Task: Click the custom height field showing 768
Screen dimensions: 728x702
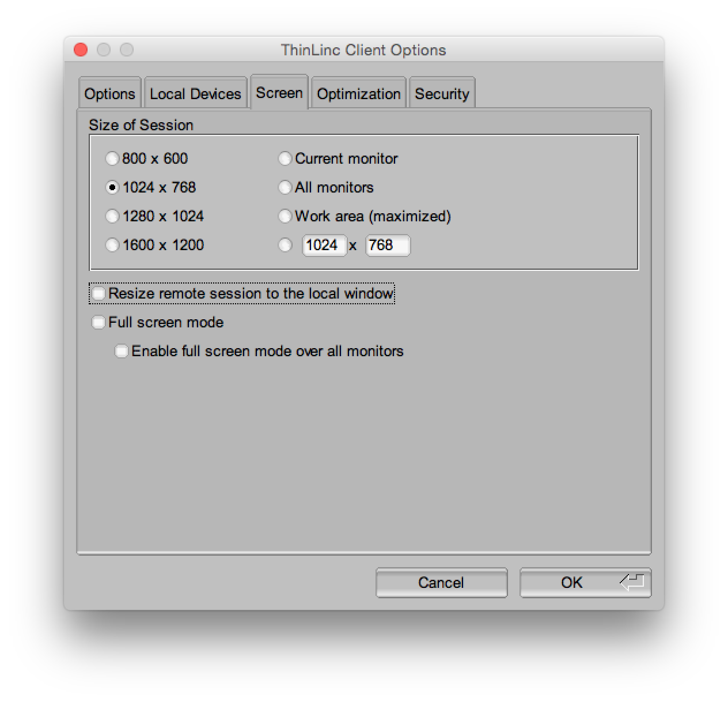Action: coord(387,245)
